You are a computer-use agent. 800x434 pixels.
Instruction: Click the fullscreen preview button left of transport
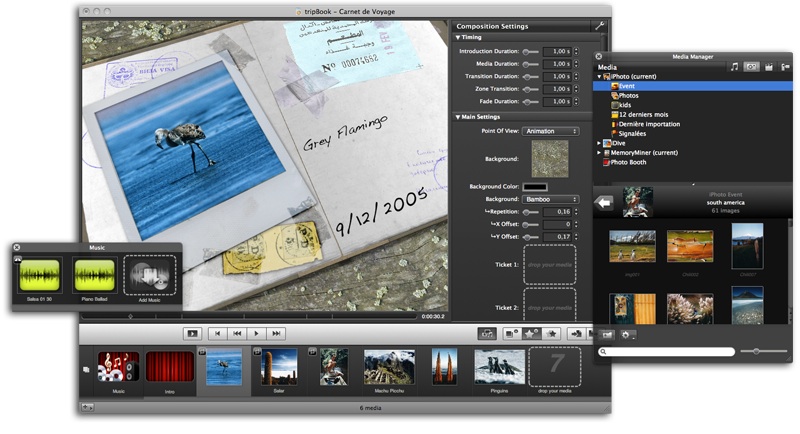pos(192,333)
